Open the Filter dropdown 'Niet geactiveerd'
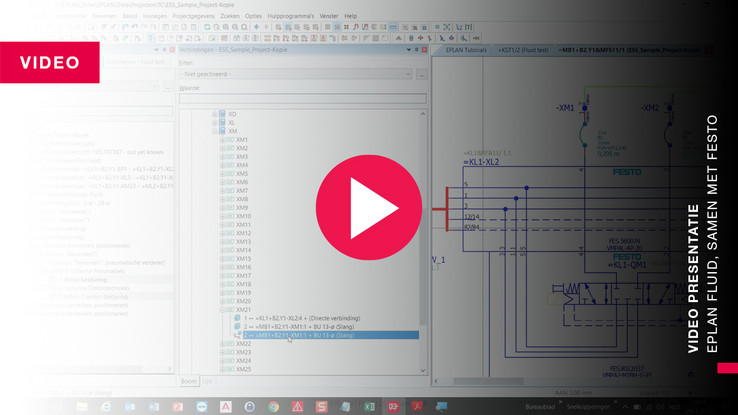The height and width of the screenshot is (415, 738). tap(297, 74)
